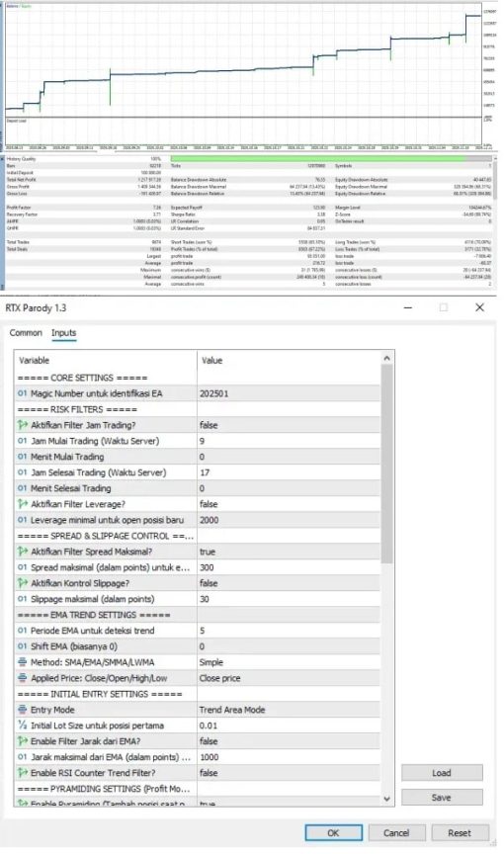Open Applied Price dropdown showing Close price

[289, 677]
